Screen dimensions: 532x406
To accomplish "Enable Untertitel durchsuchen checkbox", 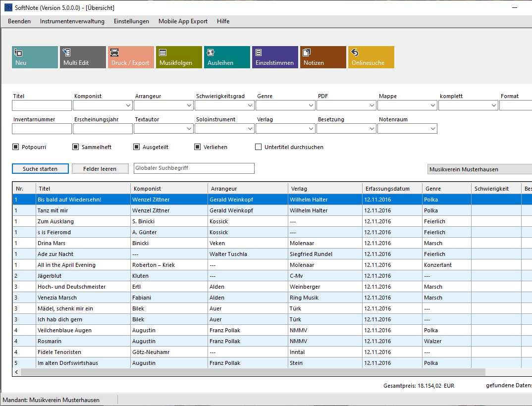I will coord(258,147).
